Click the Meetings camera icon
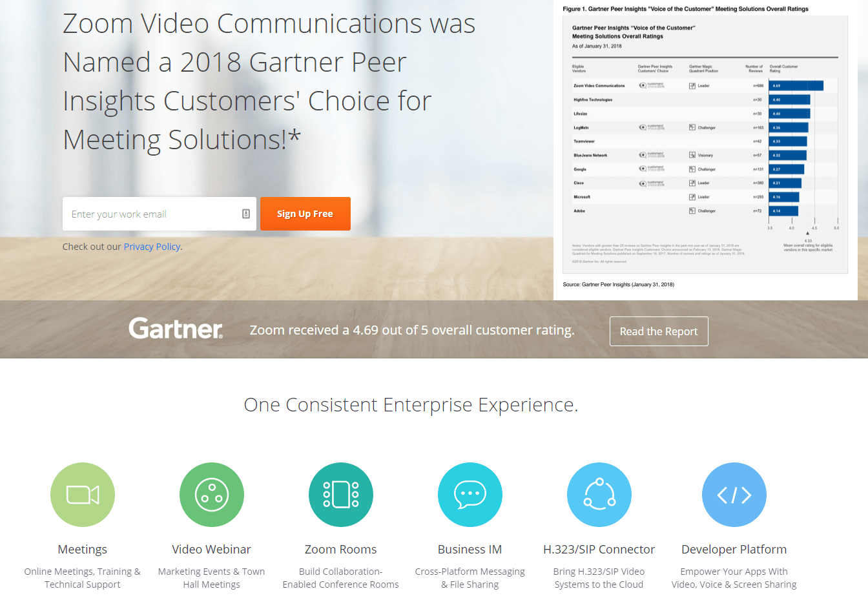 83,495
